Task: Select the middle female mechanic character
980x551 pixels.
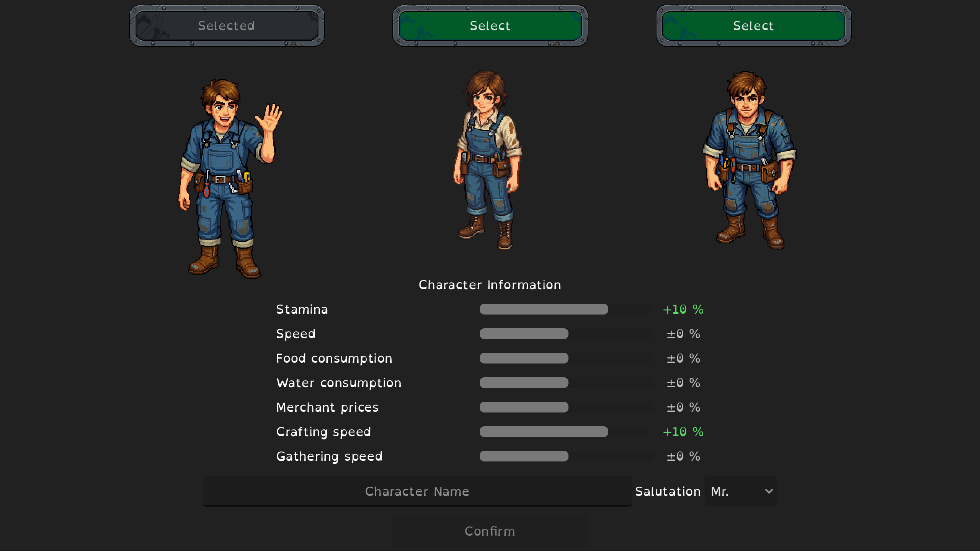Action: pos(490,26)
